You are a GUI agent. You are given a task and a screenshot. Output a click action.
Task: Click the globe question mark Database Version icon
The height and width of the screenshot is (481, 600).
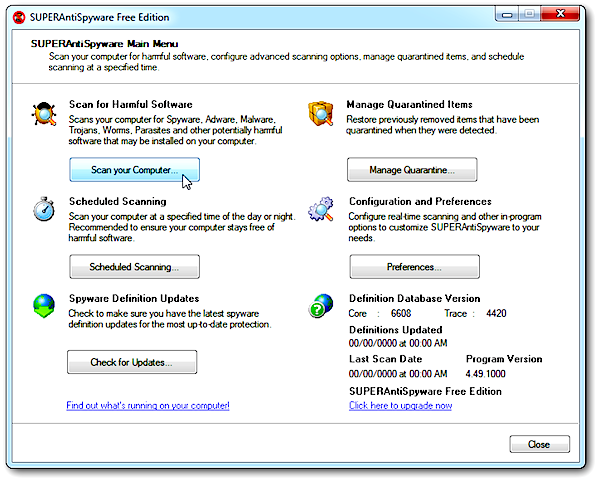pos(321,306)
